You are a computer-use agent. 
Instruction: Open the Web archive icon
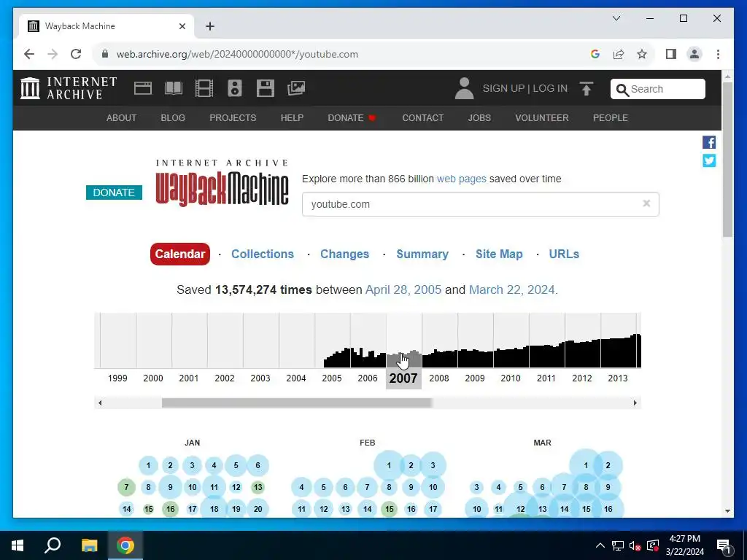(143, 88)
